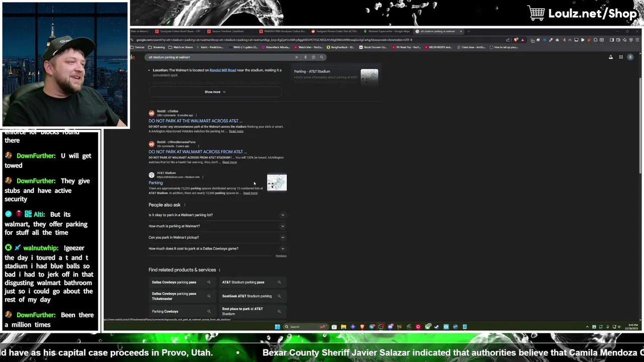This screenshot has width=644, height=362.
Task: Switch to PARKING 90th Goodyear Cotton Bowl tab
Action: point(282,31)
